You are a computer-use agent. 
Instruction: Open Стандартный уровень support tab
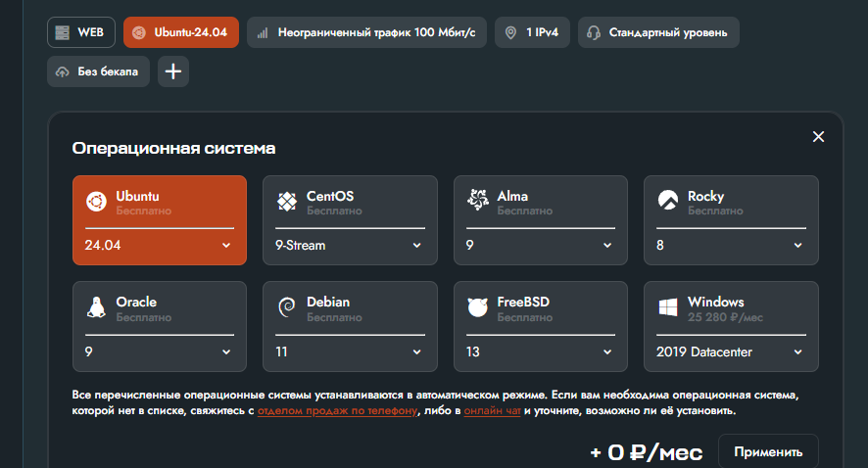[x=658, y=32]
